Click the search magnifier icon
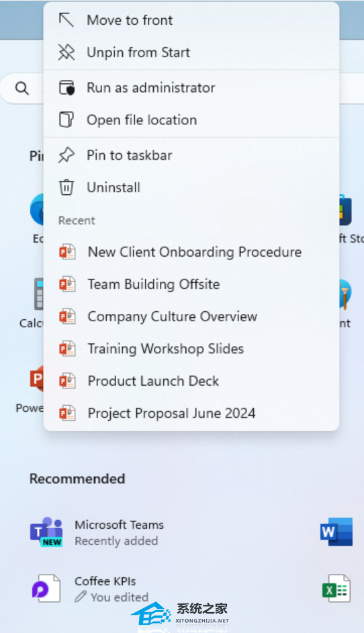364x633 pixels. tap(22, 88)
